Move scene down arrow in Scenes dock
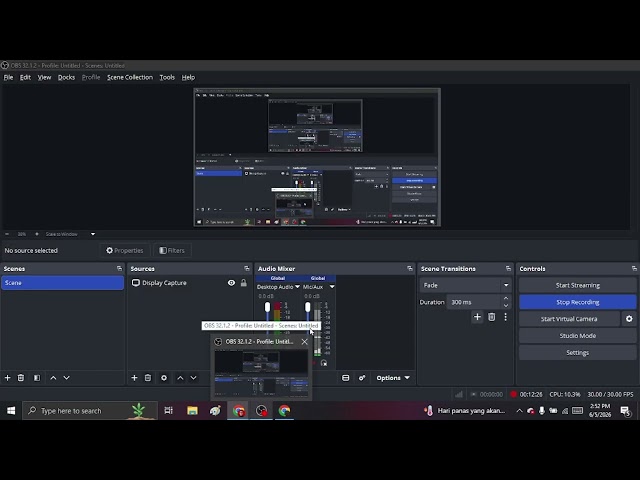This screenshot has height=480, width=640. [67, 378]
